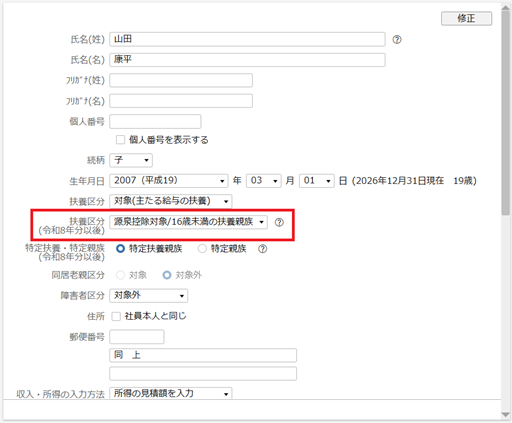Open the birth year dropdown 2007 (平成19)
This screenshot has width=512, height=423.
point(169,181)
